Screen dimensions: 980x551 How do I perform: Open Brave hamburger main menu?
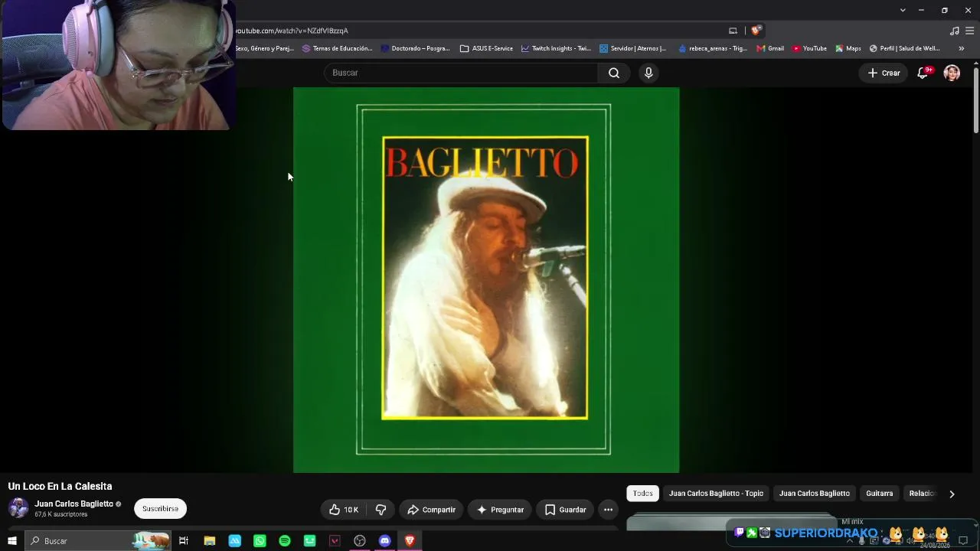pyautogui.click(x=969, y=31)
